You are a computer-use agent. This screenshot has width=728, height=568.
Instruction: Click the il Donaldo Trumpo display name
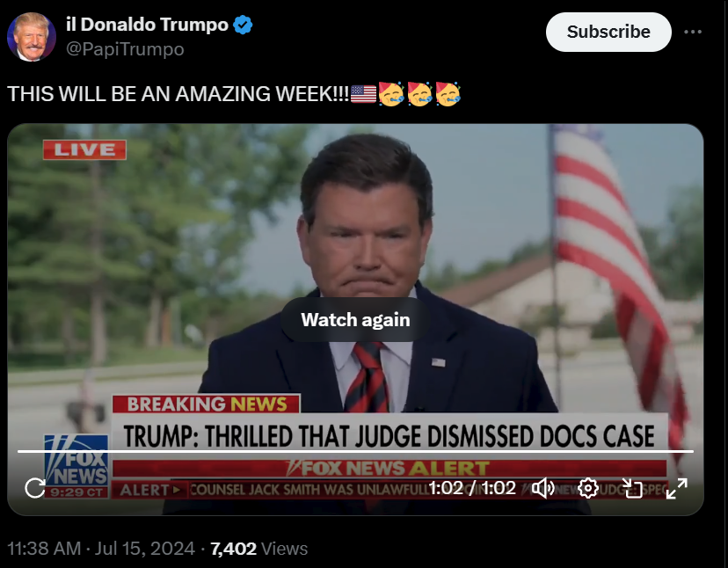point(147,24)
